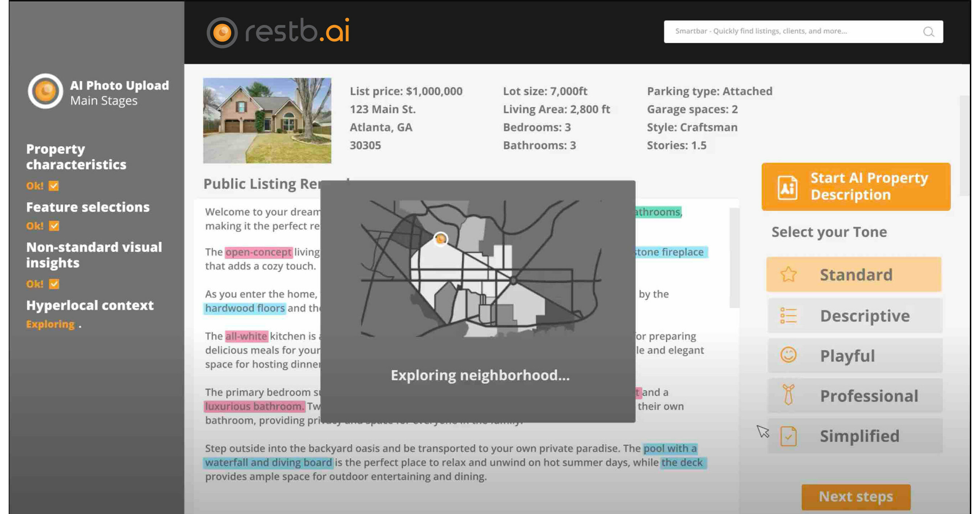Toggle the Feature selections Ok checkbox

pyautogui.click(x=54, y=226)
